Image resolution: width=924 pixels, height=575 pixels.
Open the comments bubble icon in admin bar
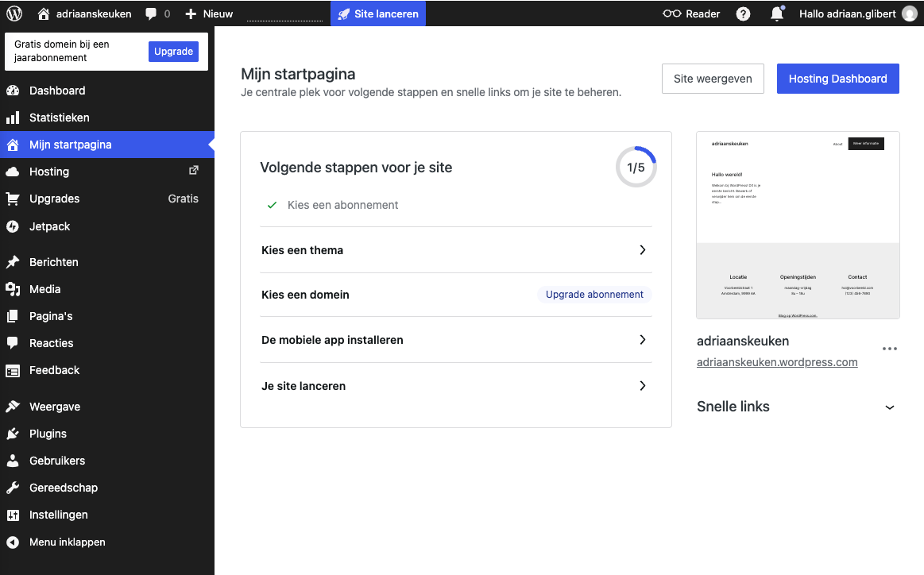pos(151,14)
